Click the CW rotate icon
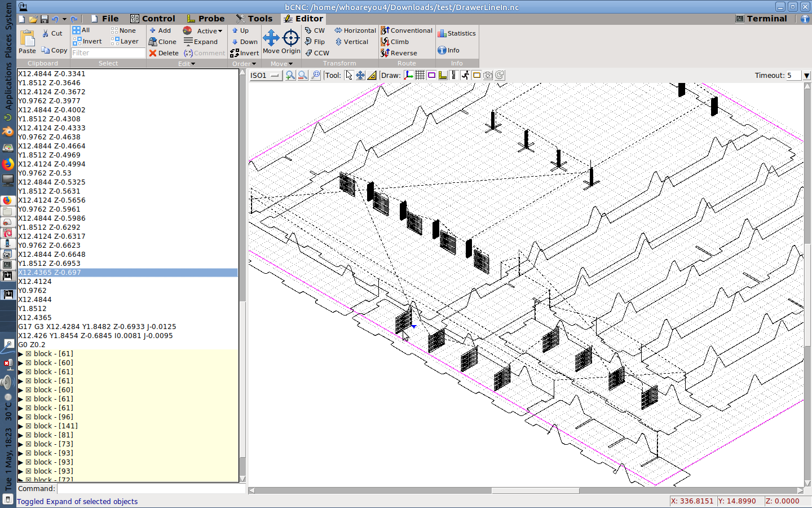This screenshot has height=508, width=812. [308, 30]
